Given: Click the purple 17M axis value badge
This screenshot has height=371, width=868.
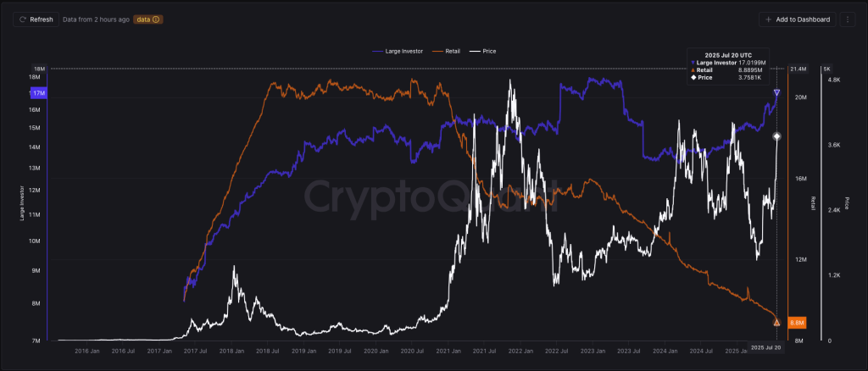Looking at the screenshot, I should (x=39, y=93).
